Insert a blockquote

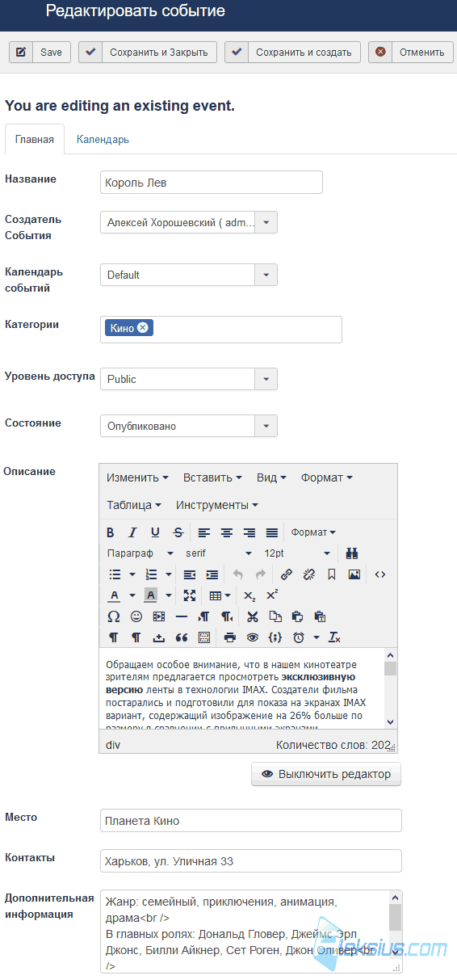(x=181, y=637)
